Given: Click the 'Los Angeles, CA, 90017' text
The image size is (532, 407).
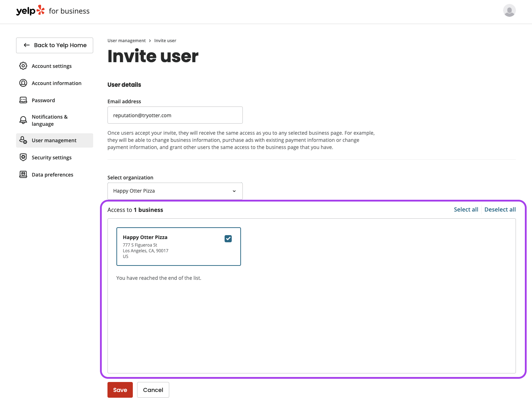Looking at the screenshot, I should tap(146, 251).
